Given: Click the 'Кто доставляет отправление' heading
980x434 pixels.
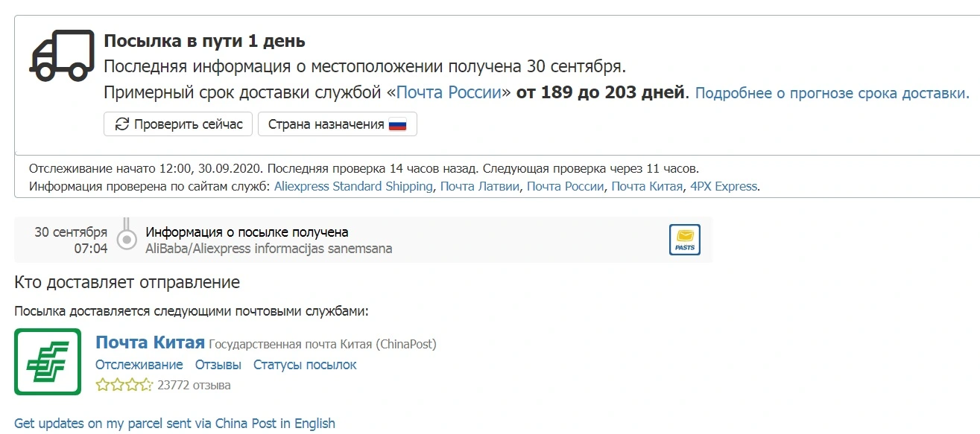Looking at the screenshot, I should point(127,283).
